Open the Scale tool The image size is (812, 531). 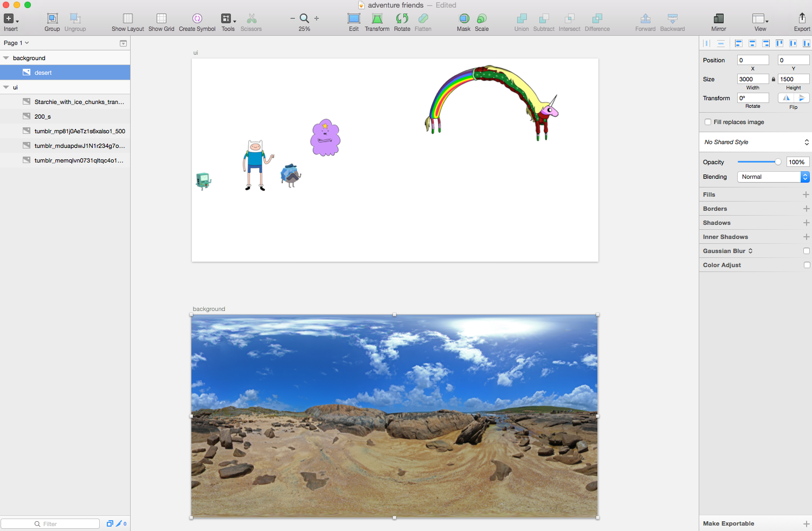482,18
